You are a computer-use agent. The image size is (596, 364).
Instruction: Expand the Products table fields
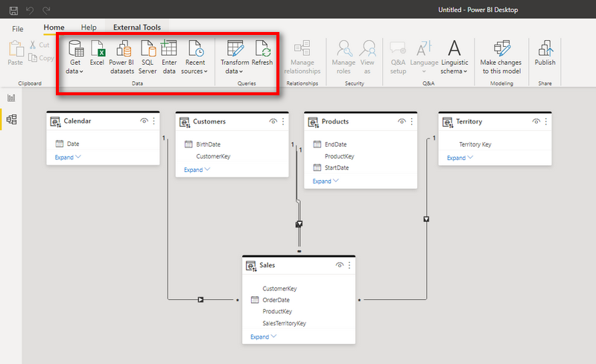(326, 181)
